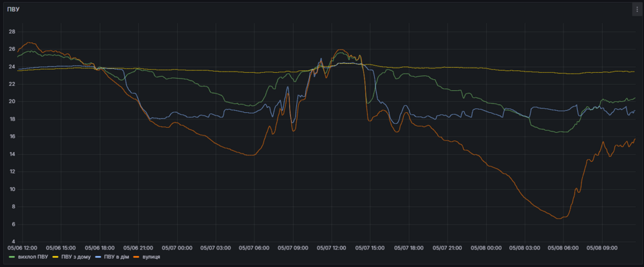644x267 pixels.
Task: Open green color swatch for вихлоп ПВУ
Action: point(12,257)
